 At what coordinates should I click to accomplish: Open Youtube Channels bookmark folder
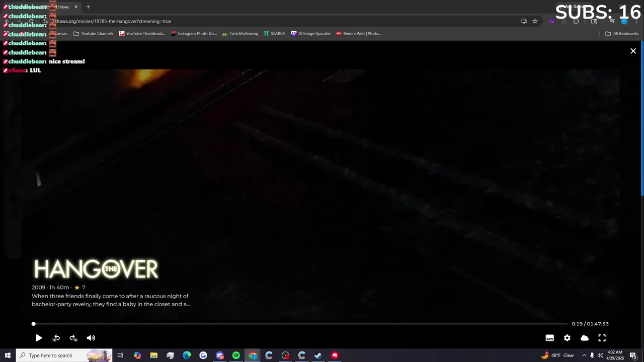pyautogui.click(x=94, y=34)
